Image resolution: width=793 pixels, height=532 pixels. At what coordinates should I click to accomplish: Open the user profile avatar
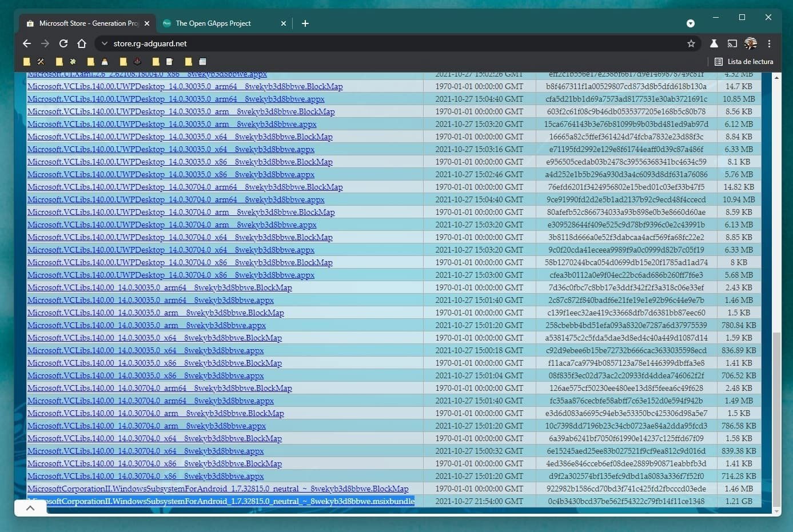point(751,43)
